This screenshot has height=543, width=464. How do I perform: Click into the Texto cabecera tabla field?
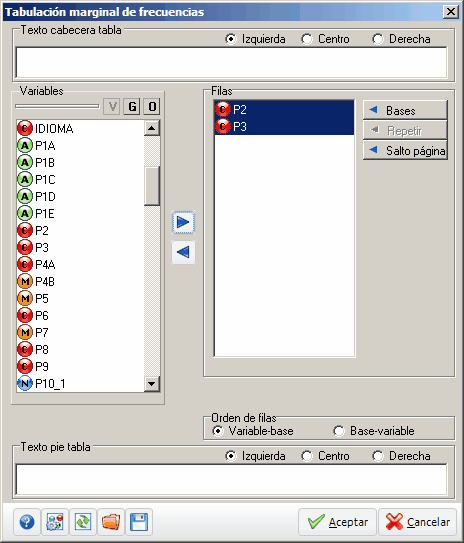point(231,63)
